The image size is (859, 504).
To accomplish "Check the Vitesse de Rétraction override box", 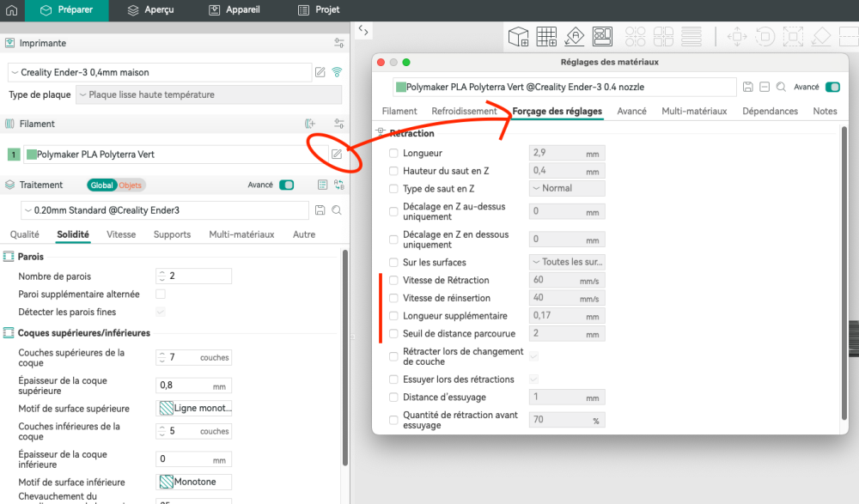I will (393, 281).
